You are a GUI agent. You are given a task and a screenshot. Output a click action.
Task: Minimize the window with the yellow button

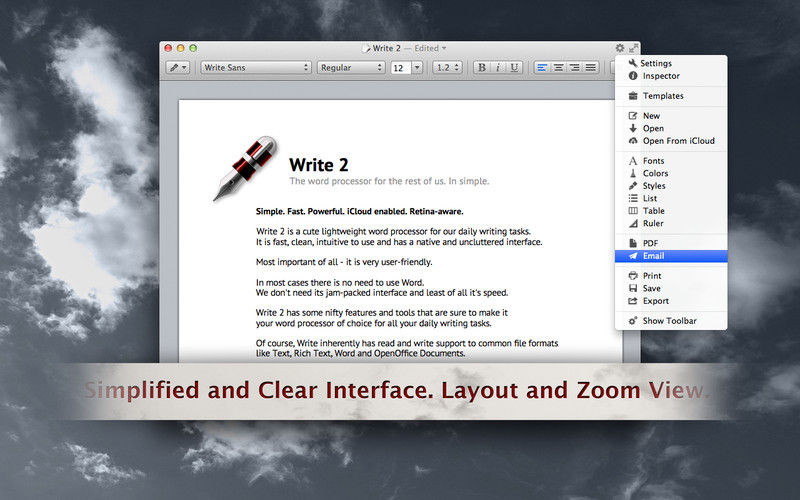click(x=181, y=48)
